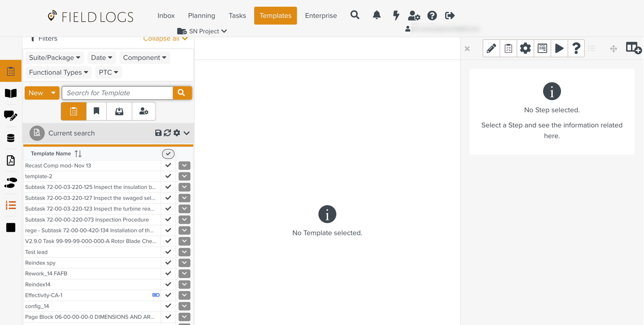
Task: Open the Recast Comp mod- Nov 13 template
Action: [58, 165]
